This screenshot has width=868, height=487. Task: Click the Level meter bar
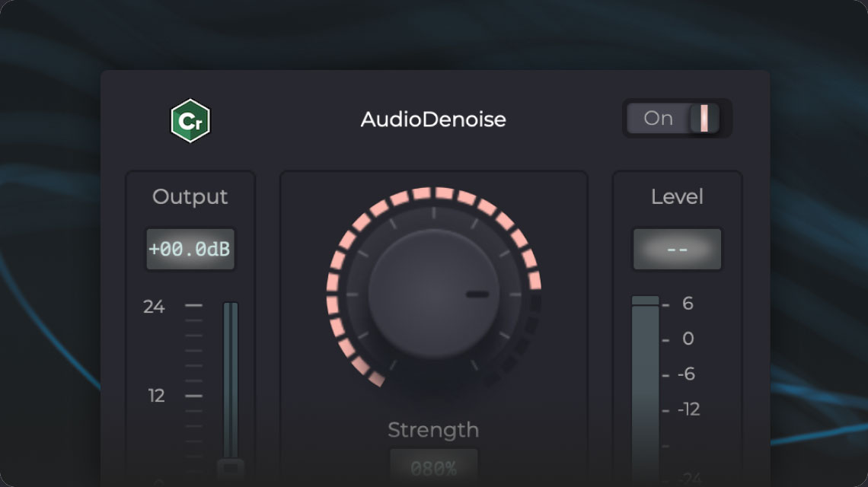click(x=646, y=390)
